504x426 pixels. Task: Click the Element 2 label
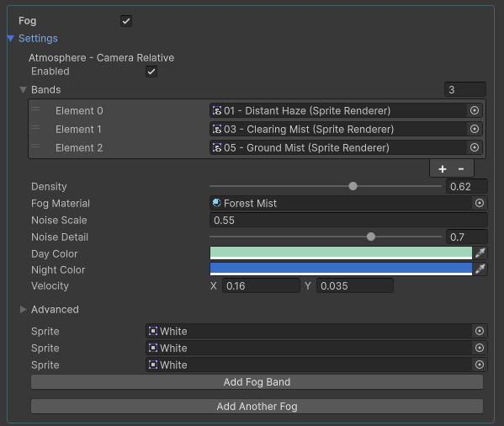click(79, 148)
